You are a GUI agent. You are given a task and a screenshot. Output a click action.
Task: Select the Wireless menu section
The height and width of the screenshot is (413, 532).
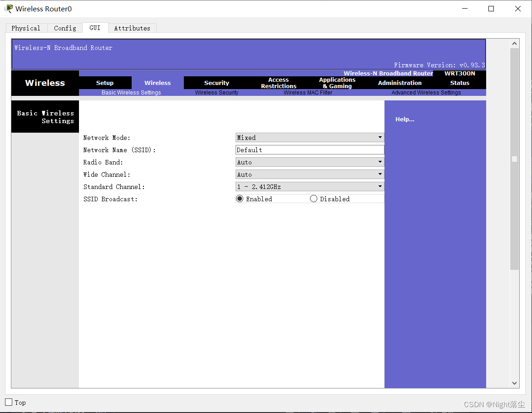[158, 83]
